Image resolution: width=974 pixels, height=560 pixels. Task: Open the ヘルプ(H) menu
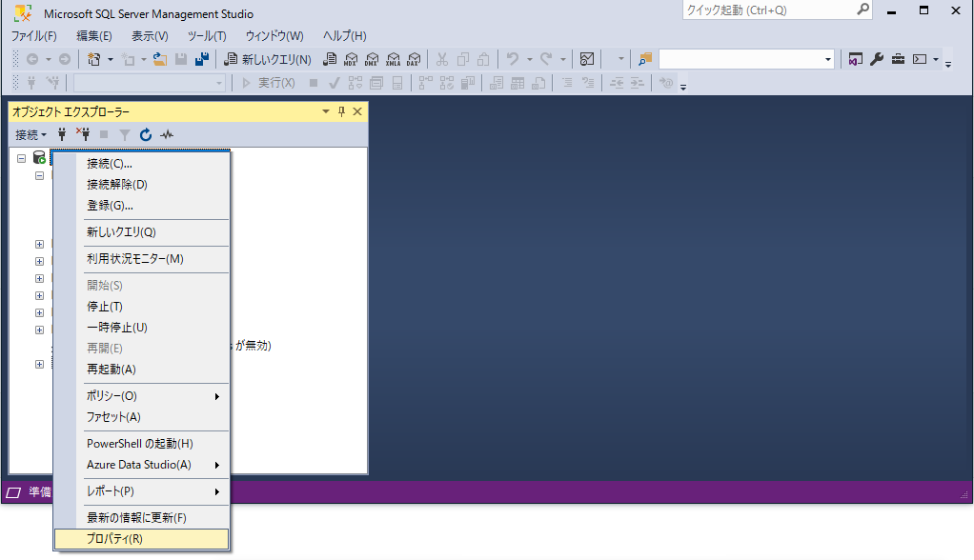point(345,36)
